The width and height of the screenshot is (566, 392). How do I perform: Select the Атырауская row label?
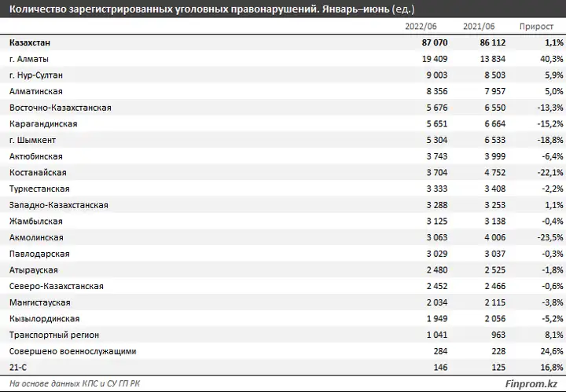point(34,270)
